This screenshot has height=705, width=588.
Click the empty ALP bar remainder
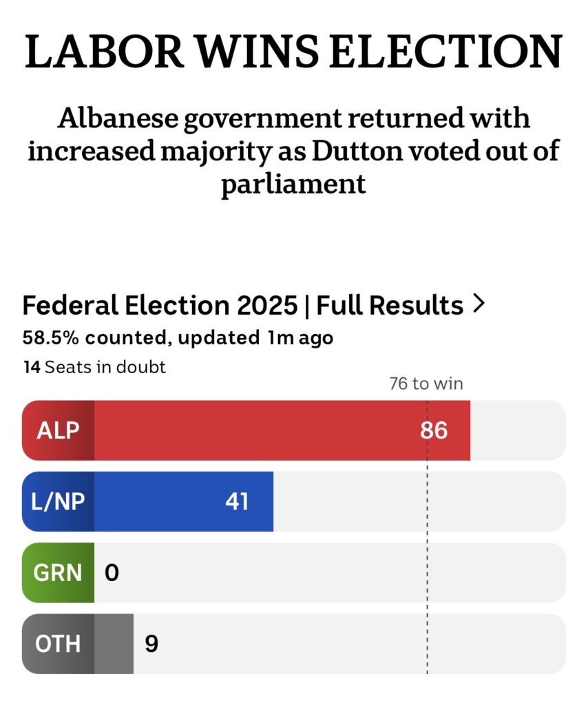518,430
